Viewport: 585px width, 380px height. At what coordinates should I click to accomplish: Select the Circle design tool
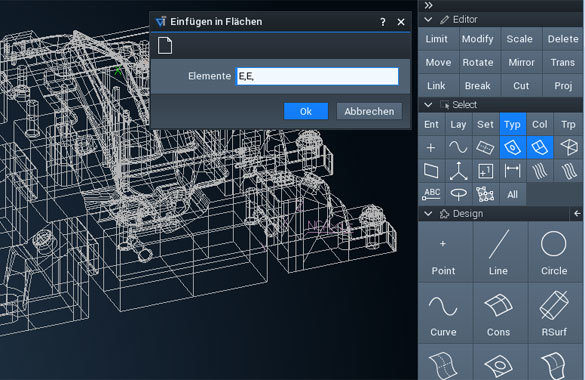pos(556,252)
